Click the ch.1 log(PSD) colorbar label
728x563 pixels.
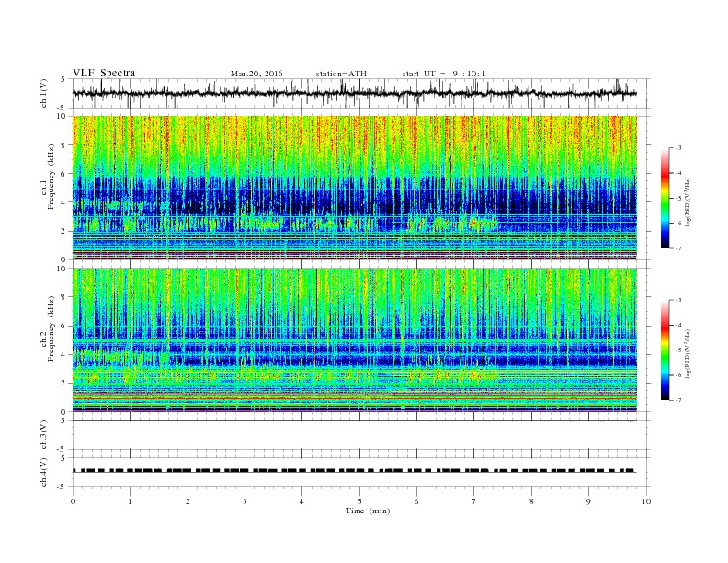(687, 201)
